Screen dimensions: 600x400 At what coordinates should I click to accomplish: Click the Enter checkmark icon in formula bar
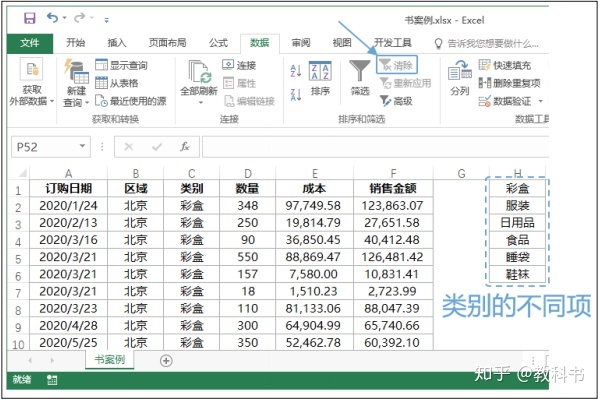[157, 147]
